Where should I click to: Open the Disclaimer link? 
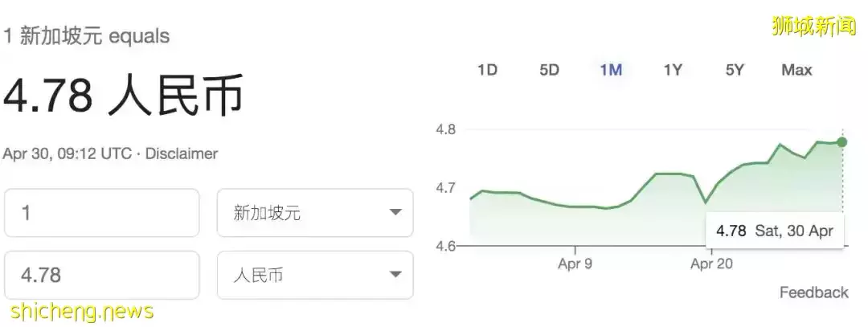coord(182,153)
